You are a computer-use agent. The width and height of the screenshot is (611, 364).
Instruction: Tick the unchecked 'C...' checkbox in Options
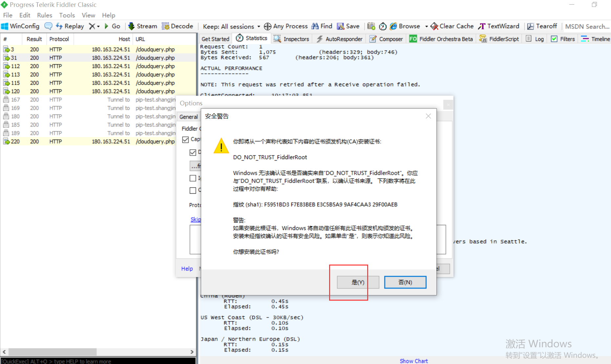[193, 190]
